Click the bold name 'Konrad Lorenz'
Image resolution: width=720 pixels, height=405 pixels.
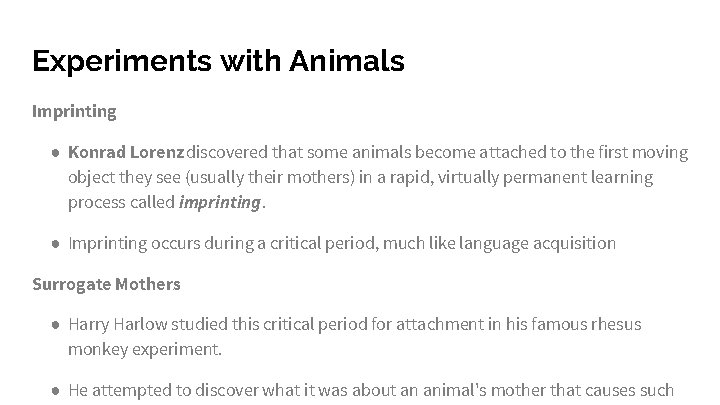[126, 152]
